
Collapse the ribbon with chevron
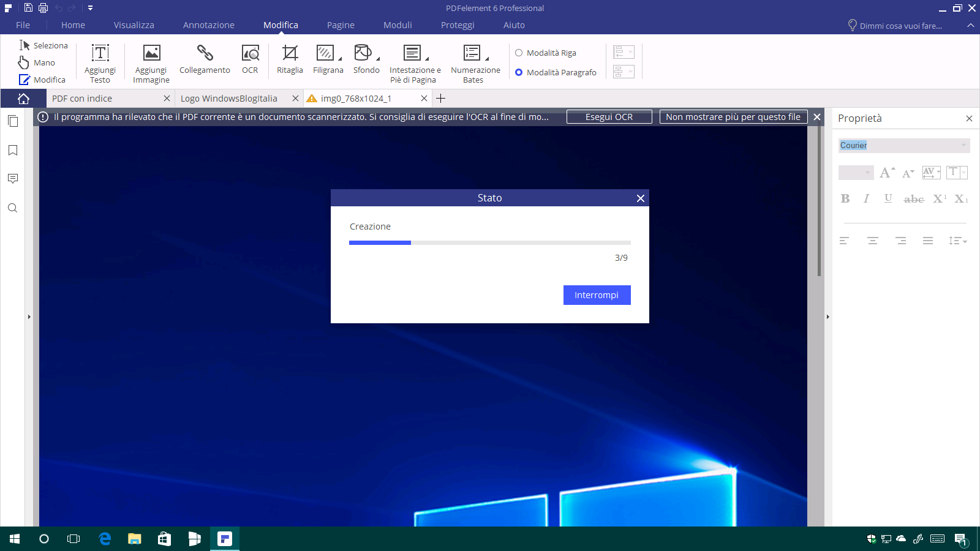(x=971, y=25)
